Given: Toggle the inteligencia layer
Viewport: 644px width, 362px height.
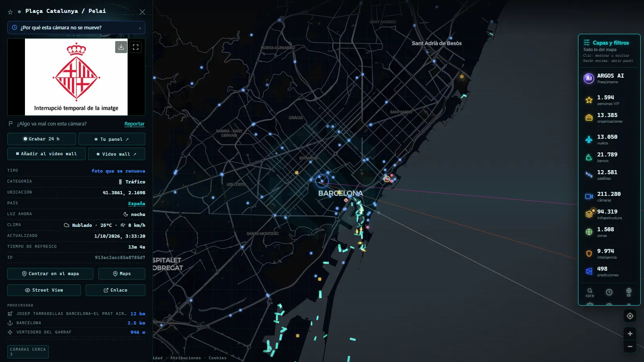Looking at the screenshot, I should coord(609,253).
